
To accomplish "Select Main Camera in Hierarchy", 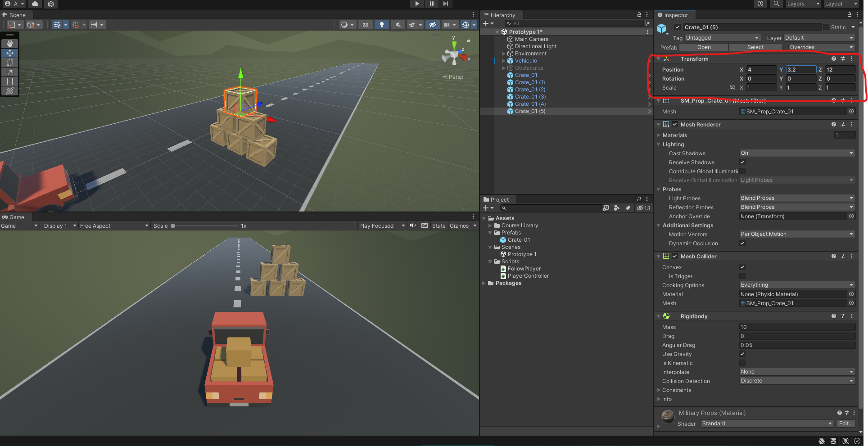I will [531, 39].
